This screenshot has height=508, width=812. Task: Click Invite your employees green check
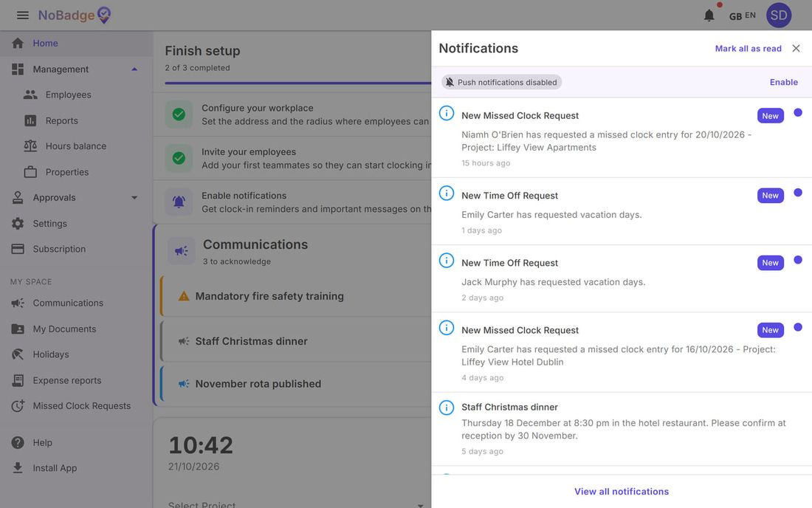[x=179, y=158]
